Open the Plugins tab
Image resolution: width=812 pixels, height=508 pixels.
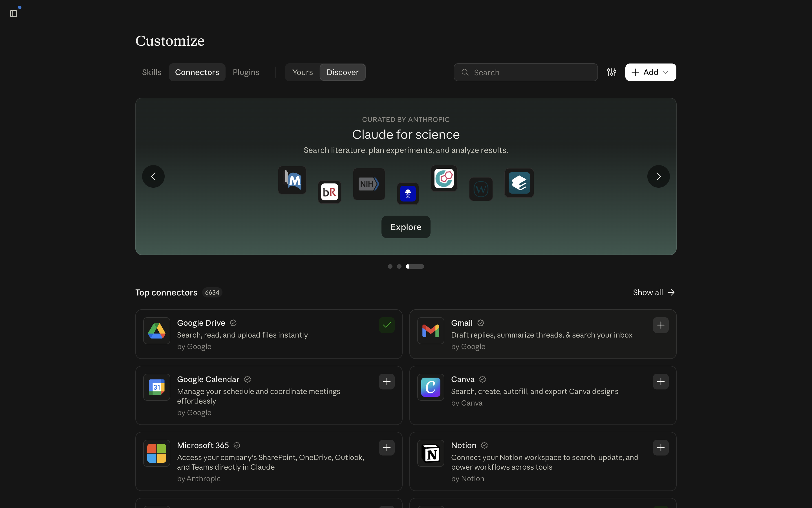(x=246, y=72)
